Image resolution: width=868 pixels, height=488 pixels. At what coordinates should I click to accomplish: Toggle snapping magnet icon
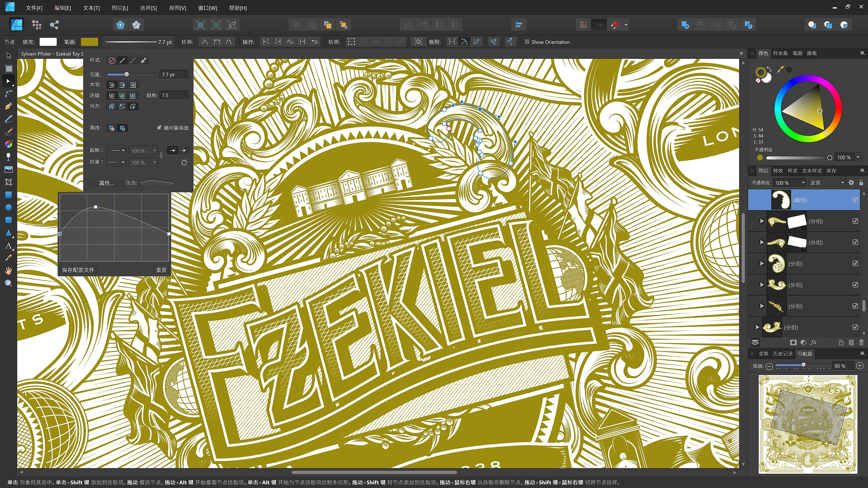click(x=615, y=25)
